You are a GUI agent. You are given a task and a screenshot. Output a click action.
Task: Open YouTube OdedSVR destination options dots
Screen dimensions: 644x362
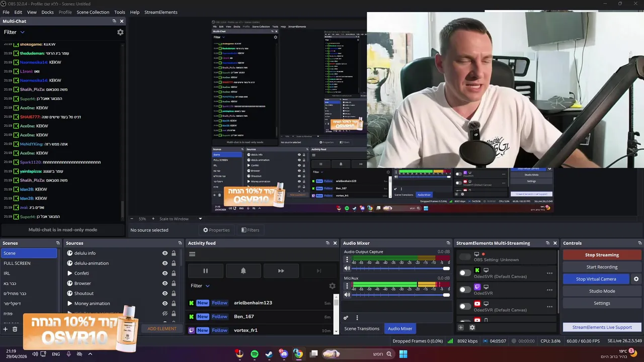click(x=549, y=307)
